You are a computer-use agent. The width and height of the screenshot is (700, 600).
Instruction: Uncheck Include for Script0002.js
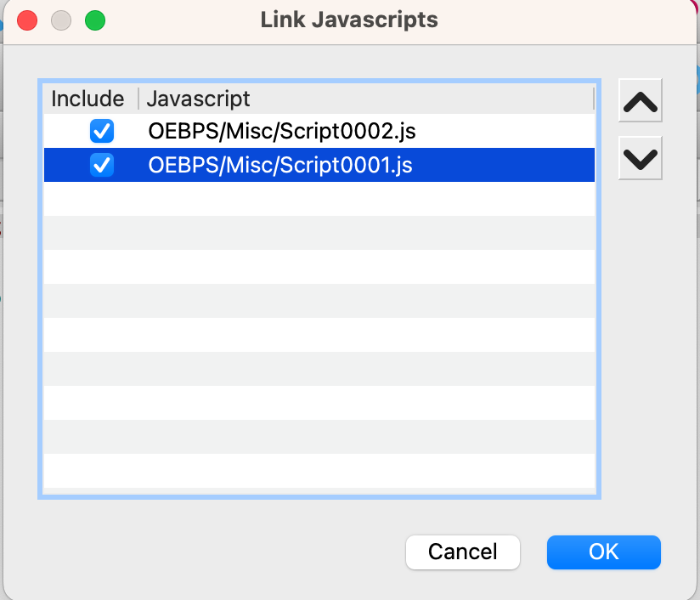point(102,132)
